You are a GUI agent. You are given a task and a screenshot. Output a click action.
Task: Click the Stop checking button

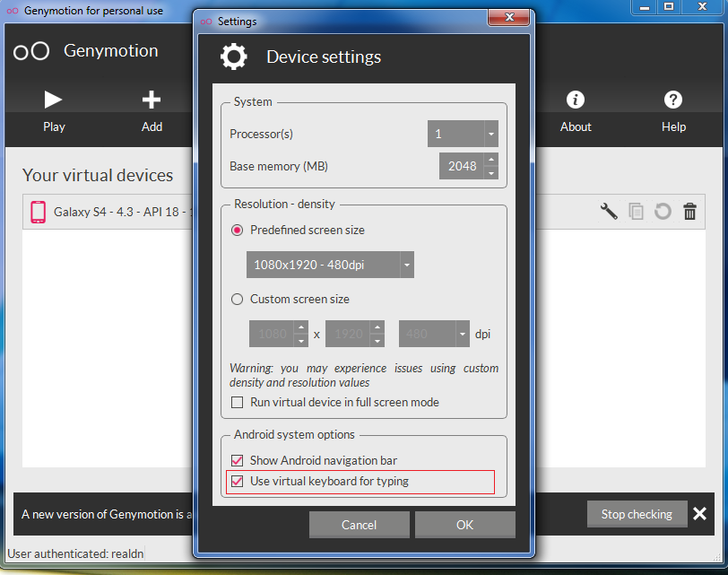coord(637,514)
